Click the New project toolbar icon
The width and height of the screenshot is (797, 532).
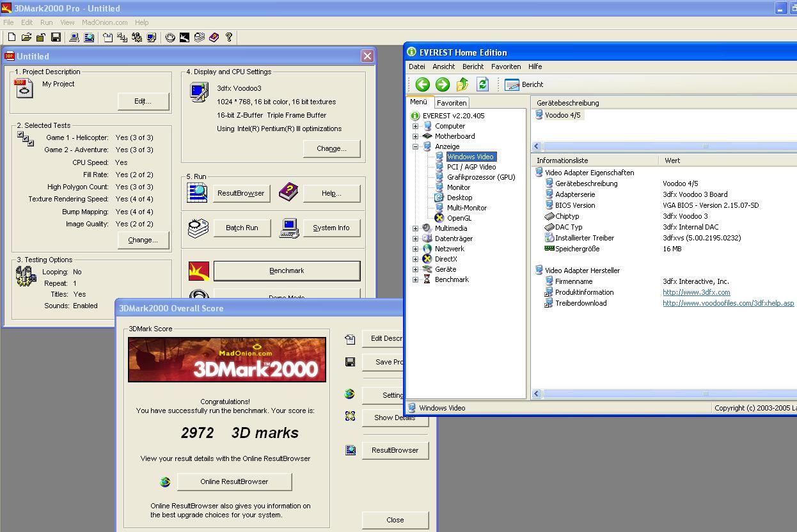[12, 38]
